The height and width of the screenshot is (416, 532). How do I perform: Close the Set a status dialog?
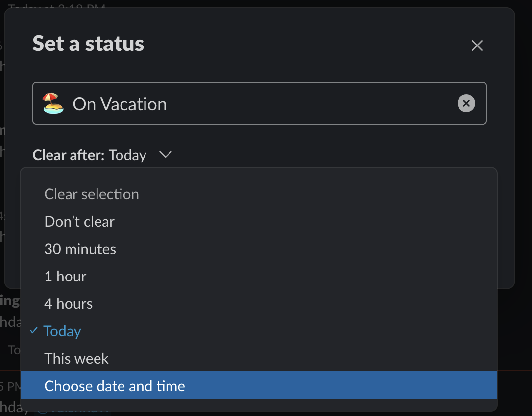477,46
